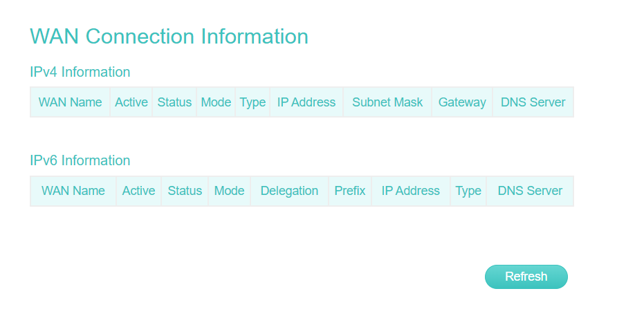The image size is (644, 327).
Task: Click the Type column in IPv4 table
Action: (252, 102)
